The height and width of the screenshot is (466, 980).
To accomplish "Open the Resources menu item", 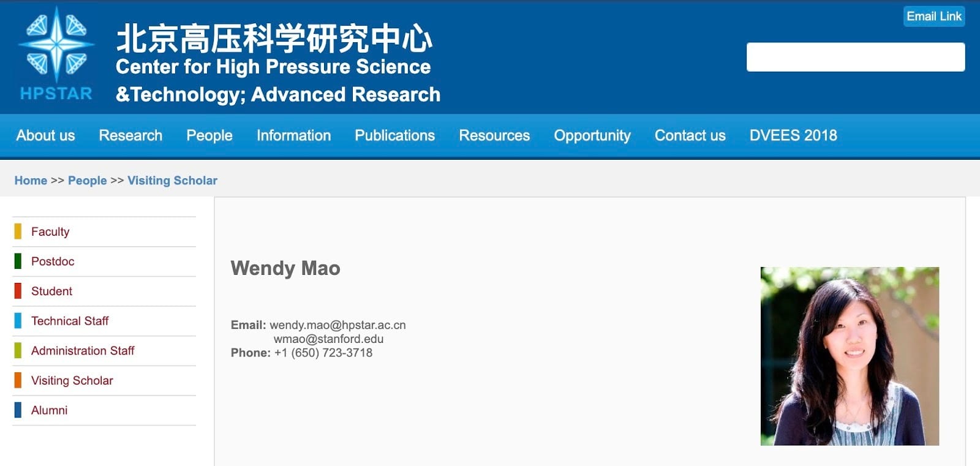I will pyautogui.click(x=494, y=135).
